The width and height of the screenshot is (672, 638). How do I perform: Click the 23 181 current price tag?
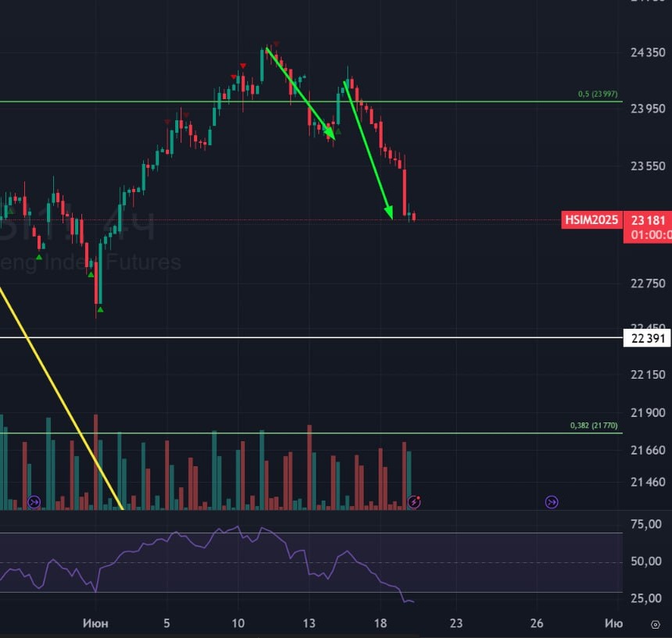(648, 220)
